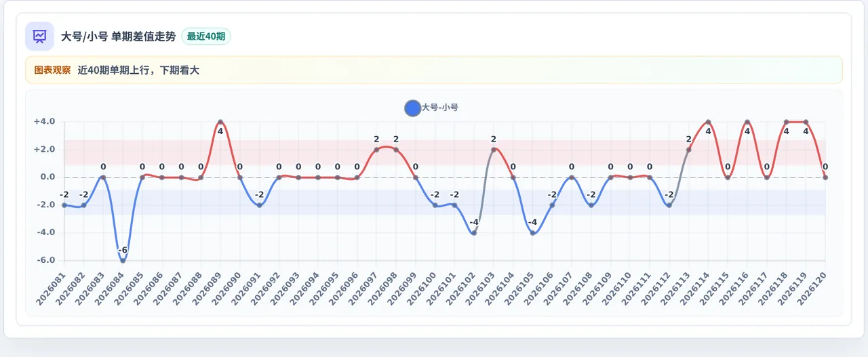Click the data point at 2026103
Image resolution: width=868 pixels, height=357 pixels.
494,150
